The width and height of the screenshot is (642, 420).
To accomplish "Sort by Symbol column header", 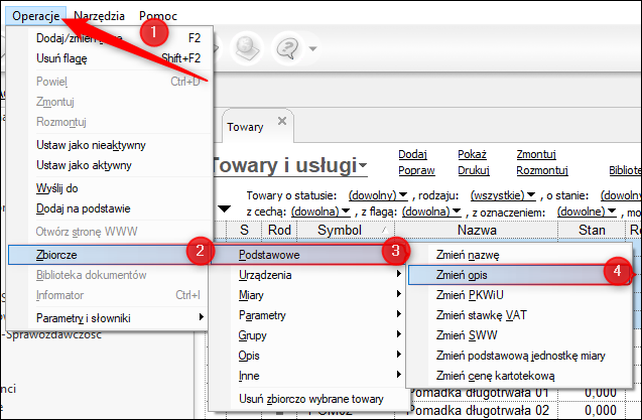I will [x=346, y=230].
